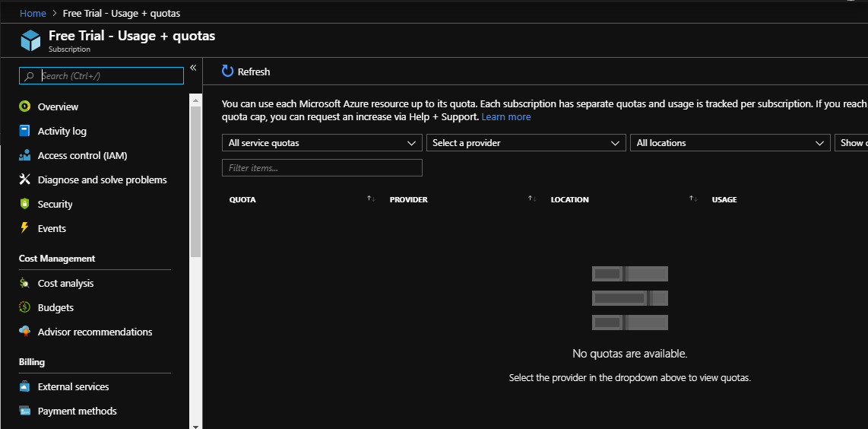Collapse the sidebar with double chevron

193,68
